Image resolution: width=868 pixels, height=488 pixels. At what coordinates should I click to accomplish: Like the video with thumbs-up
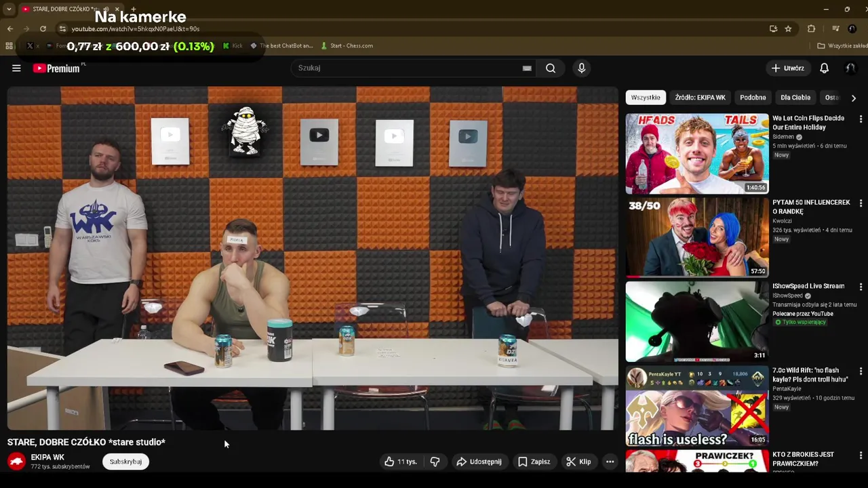400,462
